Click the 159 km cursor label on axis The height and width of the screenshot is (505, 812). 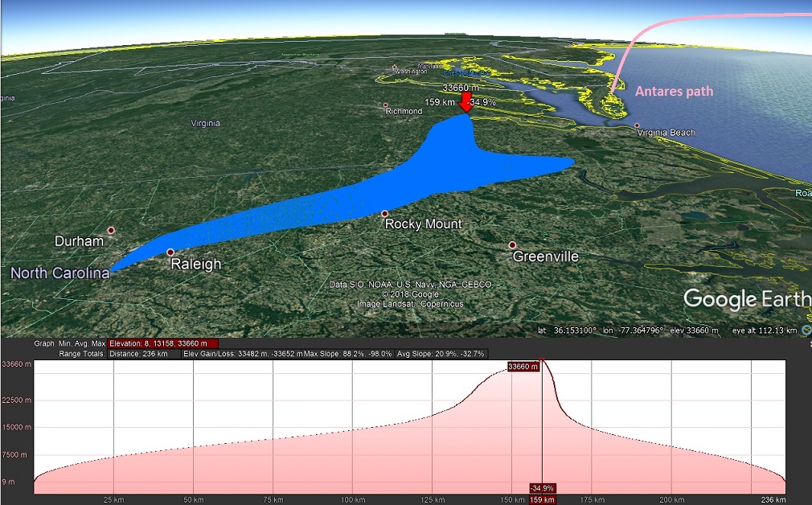(542, 499)
